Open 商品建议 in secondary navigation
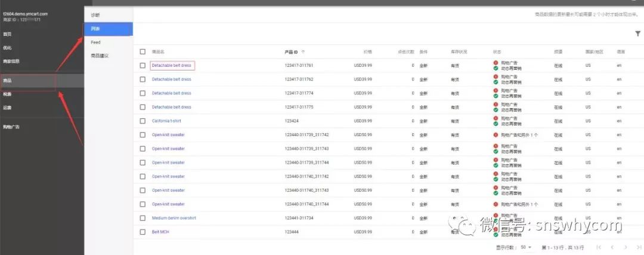Screen dimensions: 644x255 100,56
